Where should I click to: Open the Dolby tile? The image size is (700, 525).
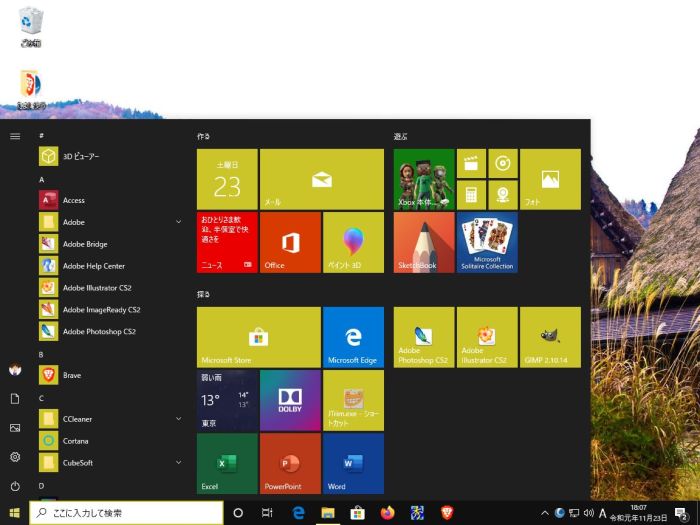tap(290, 400)
